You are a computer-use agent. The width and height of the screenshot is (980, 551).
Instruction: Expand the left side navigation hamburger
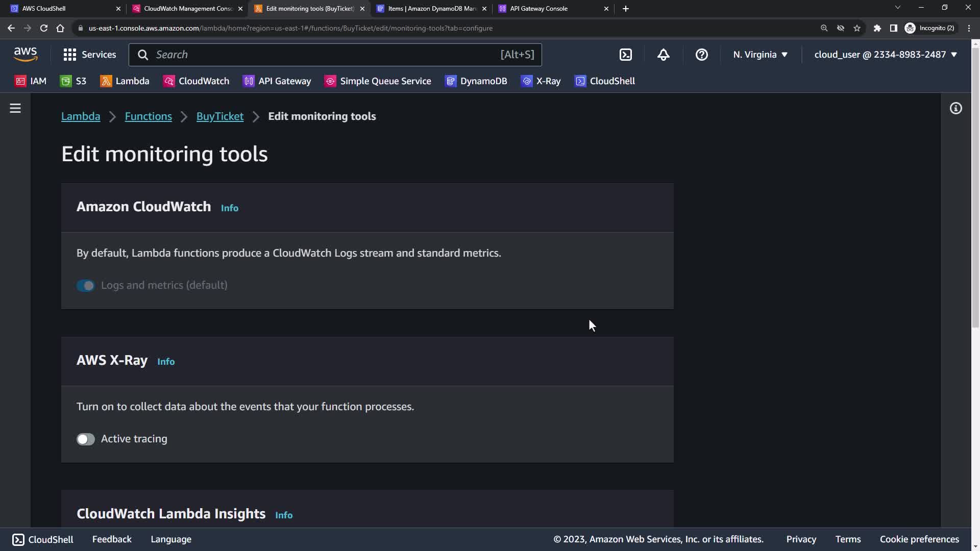[x=15, y=108]
